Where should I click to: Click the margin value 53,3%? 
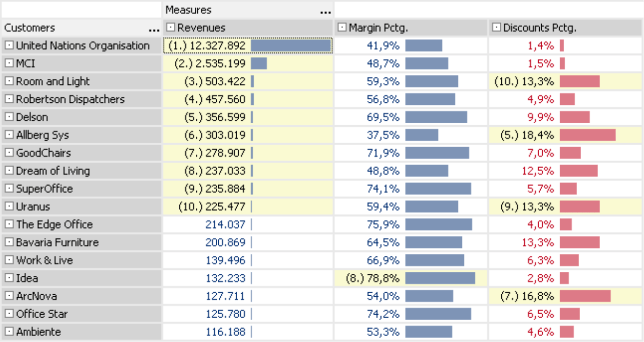point(383,332)
